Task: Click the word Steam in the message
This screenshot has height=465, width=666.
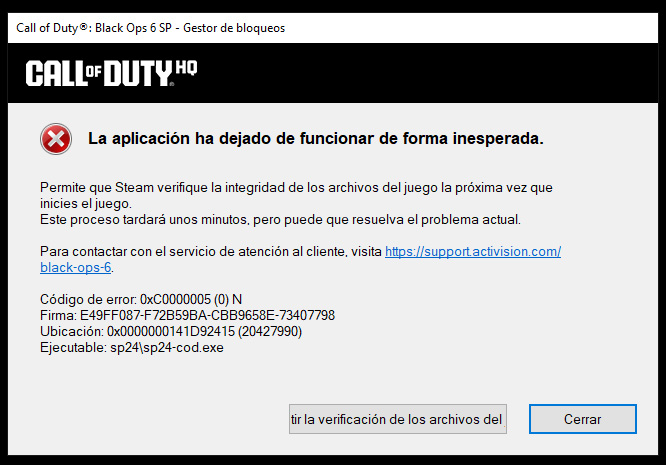Action: (134, 187)
